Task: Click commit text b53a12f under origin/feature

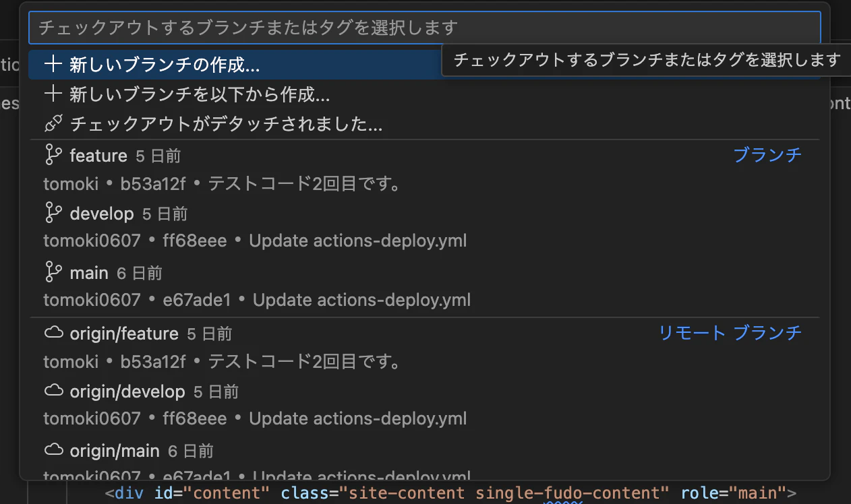Action: (153, 362)
